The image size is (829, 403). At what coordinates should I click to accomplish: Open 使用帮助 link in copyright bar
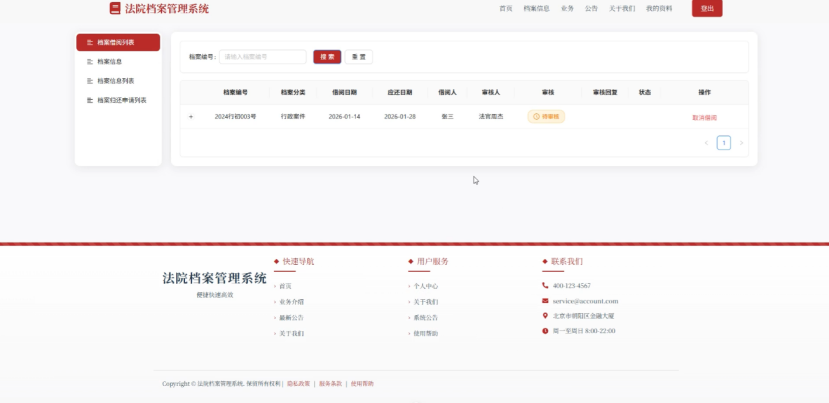(x=362, y=383)
